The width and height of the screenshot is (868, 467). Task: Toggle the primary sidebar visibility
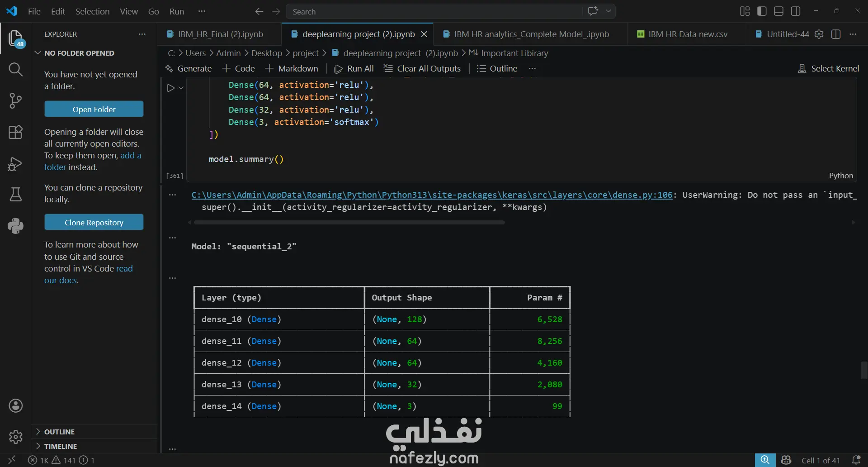[x=762, y=11]
